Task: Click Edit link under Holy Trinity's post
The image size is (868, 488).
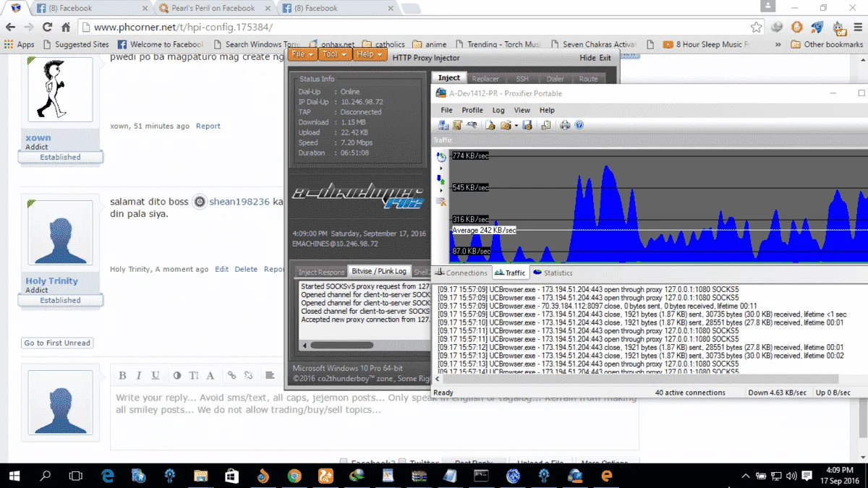Action: pos(221,269)
